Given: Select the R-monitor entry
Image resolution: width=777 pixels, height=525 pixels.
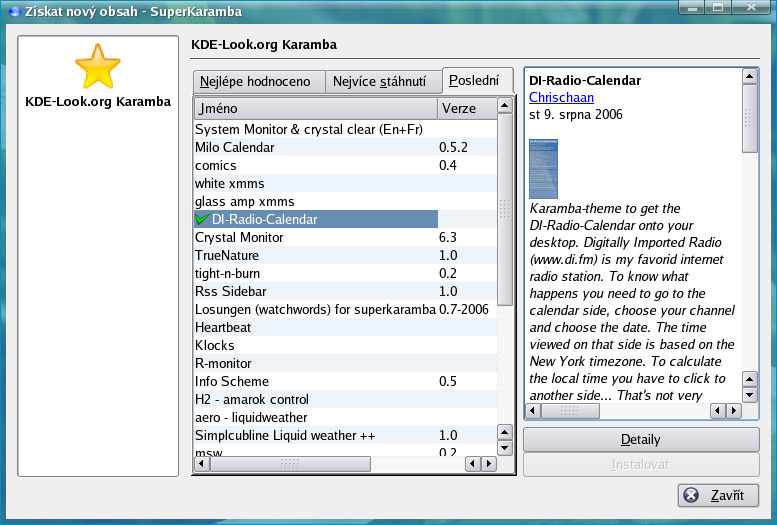Looking at the screenshot, I should (x=345, y=363).
